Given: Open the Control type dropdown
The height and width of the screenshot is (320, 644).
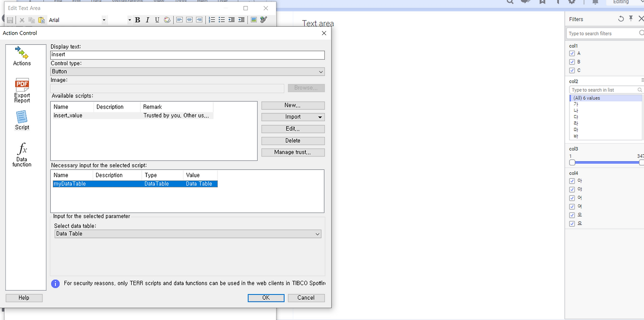Looking at the screenshot, I should pyautogui.click(x=320, y=71).
